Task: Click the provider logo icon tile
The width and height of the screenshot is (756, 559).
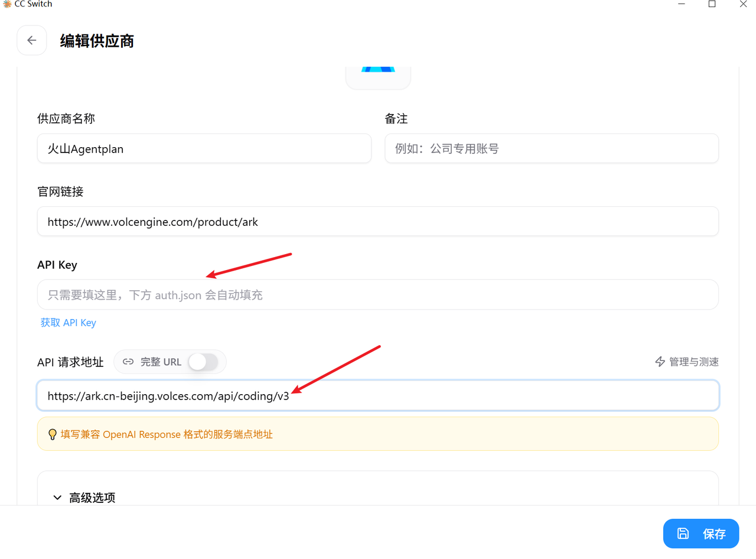Action: (378, 77)
